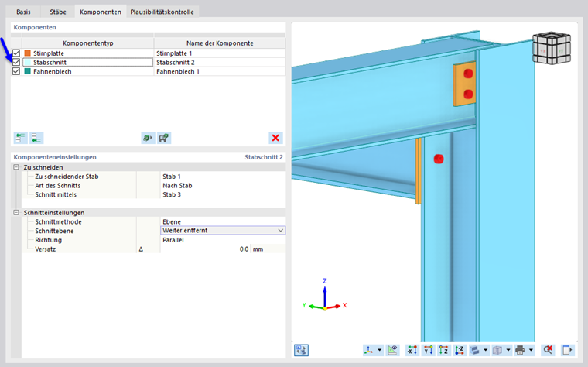Viewport: 588px width, 367px height.
Task: Click the Schnittmethode property label
Action: [59, 221]
